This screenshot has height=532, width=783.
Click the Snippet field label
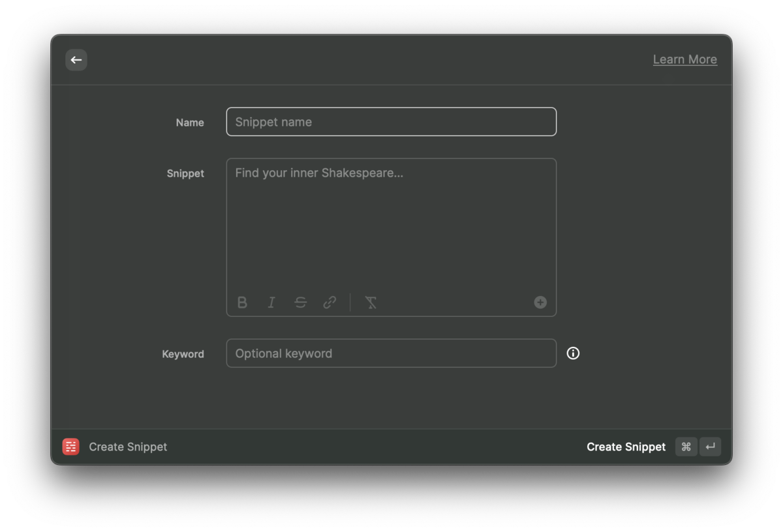(185, 173)
